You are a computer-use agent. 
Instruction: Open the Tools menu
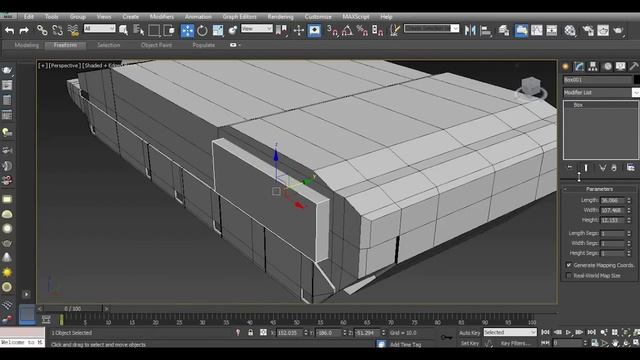click(x=52, y=17)
